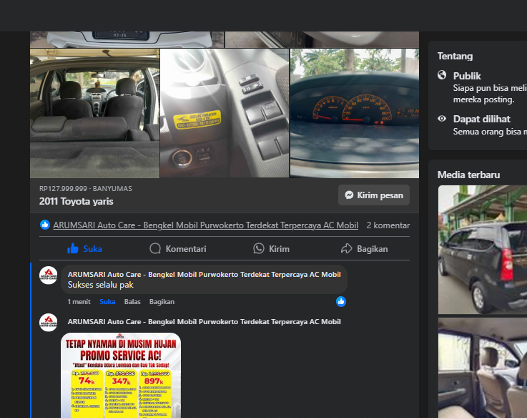Click the share arrow icon on Bagikan
527x420 pixels.
347,248
